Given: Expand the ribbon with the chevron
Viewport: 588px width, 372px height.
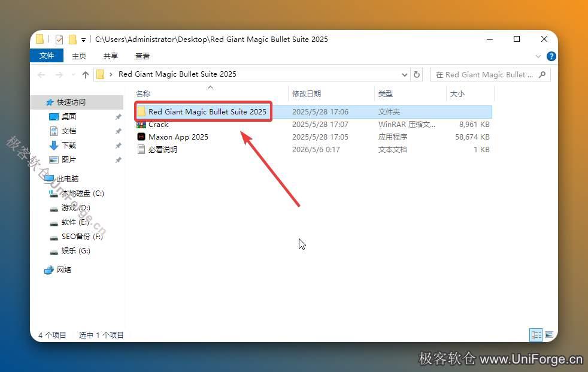Looking at the screenshot, I should (x=538, y=56).
